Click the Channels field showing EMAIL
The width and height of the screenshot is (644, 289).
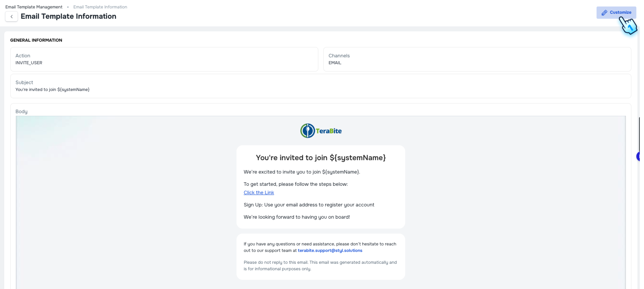(477, 59)
